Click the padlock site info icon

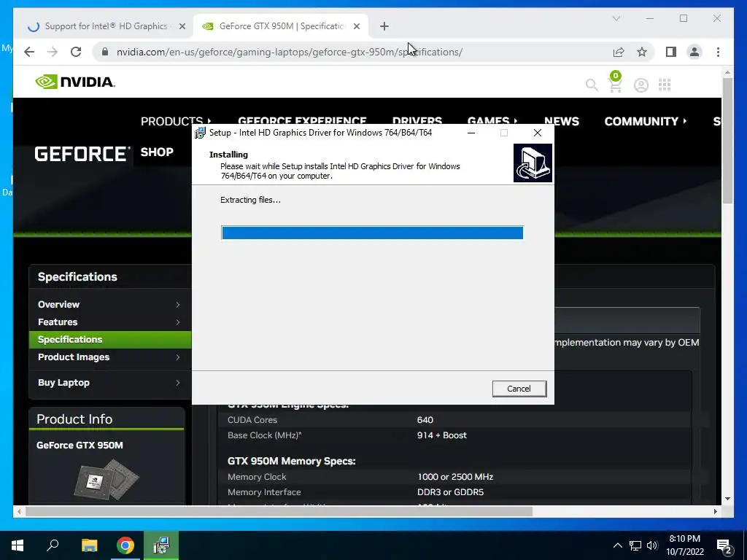pyautogui.click(x=105, y=52)
